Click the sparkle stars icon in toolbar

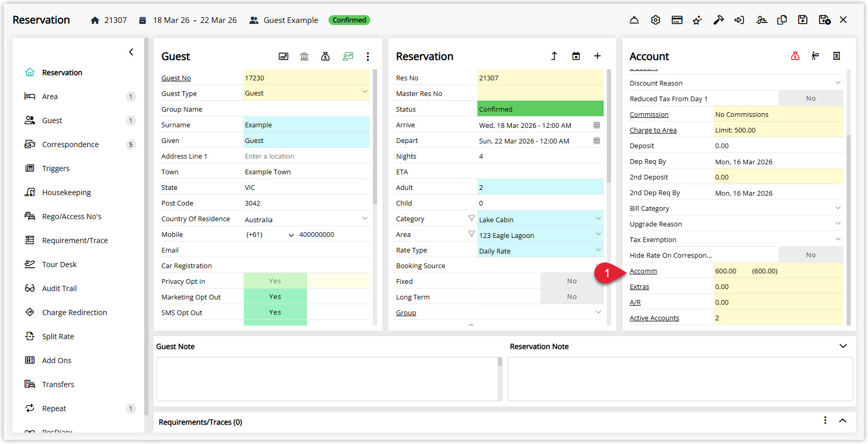697,20
